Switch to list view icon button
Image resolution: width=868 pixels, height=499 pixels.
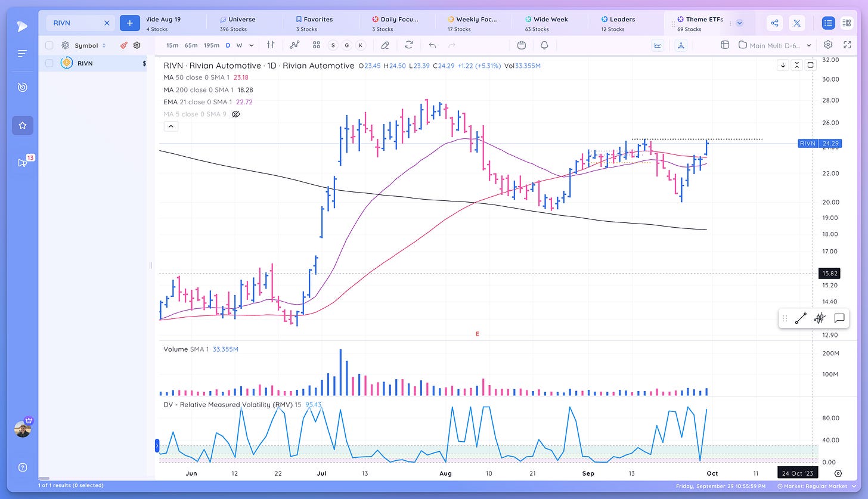pos(828,23)
